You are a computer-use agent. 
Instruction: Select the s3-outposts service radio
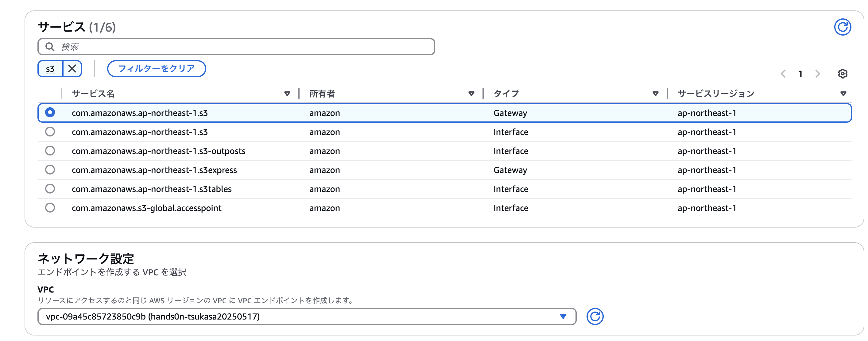coord(50,151)
